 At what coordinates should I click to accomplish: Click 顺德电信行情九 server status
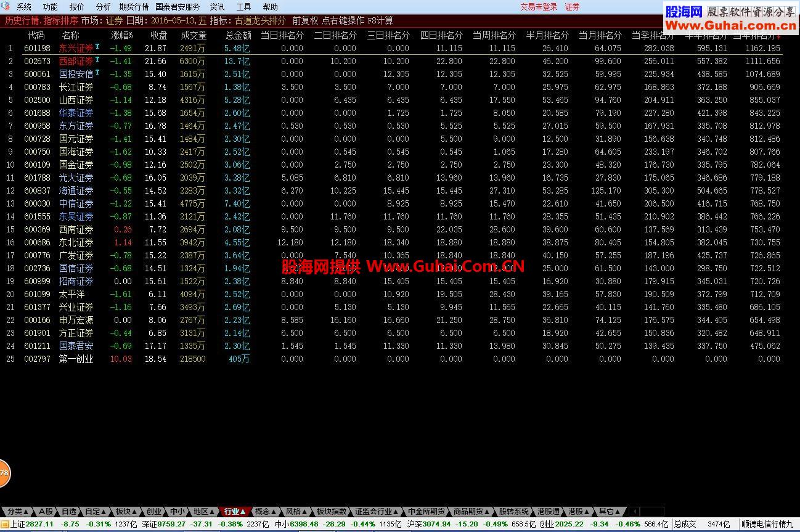[x=766, y=524]
